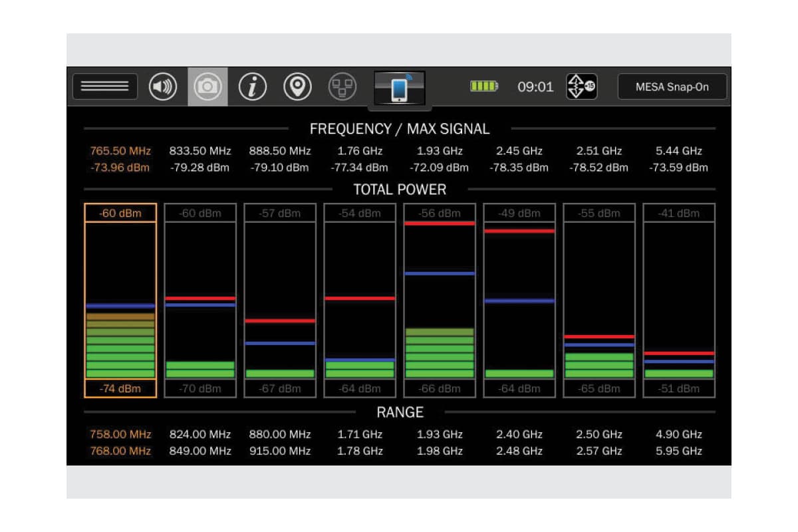The height and width of the screenshot is (532, 798).
Task: Tap the location pin icon
Action: [297, 87]
